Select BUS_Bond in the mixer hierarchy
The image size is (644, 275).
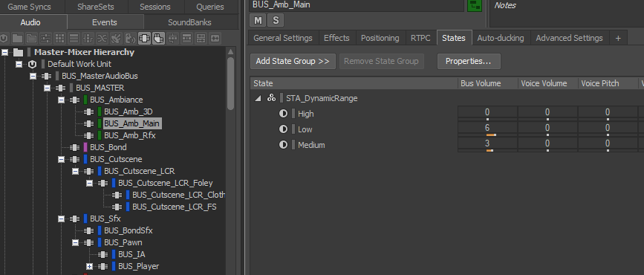108,147
